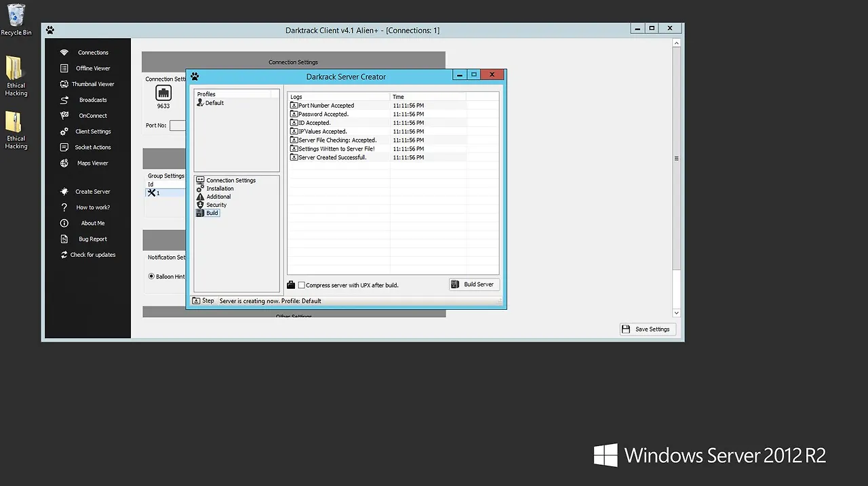Open About Me using the info icon
The image size is (868, 486).
pos(64,223)
